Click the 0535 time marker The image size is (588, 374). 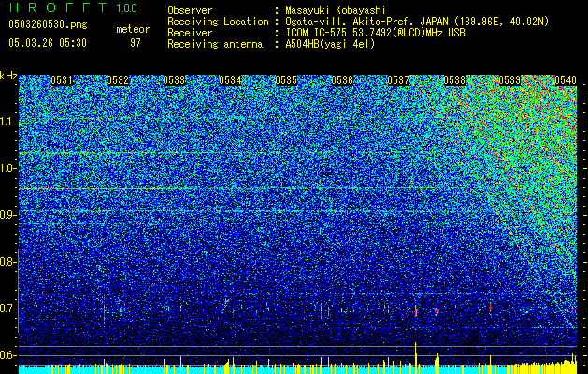(286, 80)
